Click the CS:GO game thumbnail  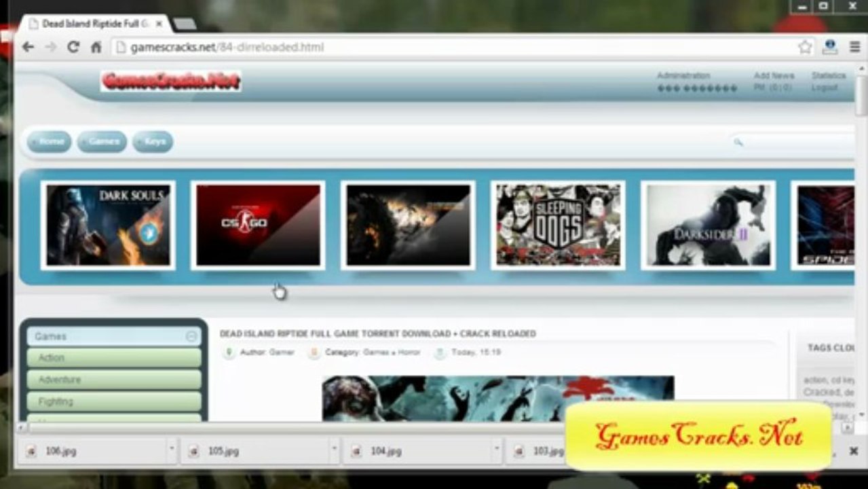(x=258, y=225)
